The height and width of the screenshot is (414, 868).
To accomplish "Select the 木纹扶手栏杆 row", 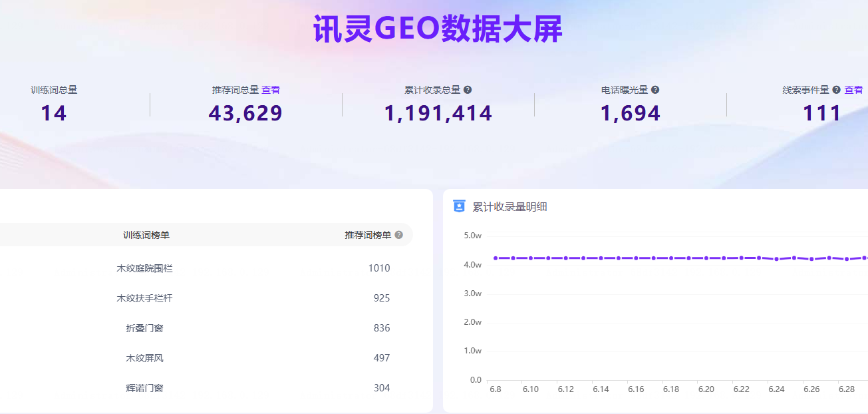I will [x=206, y=298].
